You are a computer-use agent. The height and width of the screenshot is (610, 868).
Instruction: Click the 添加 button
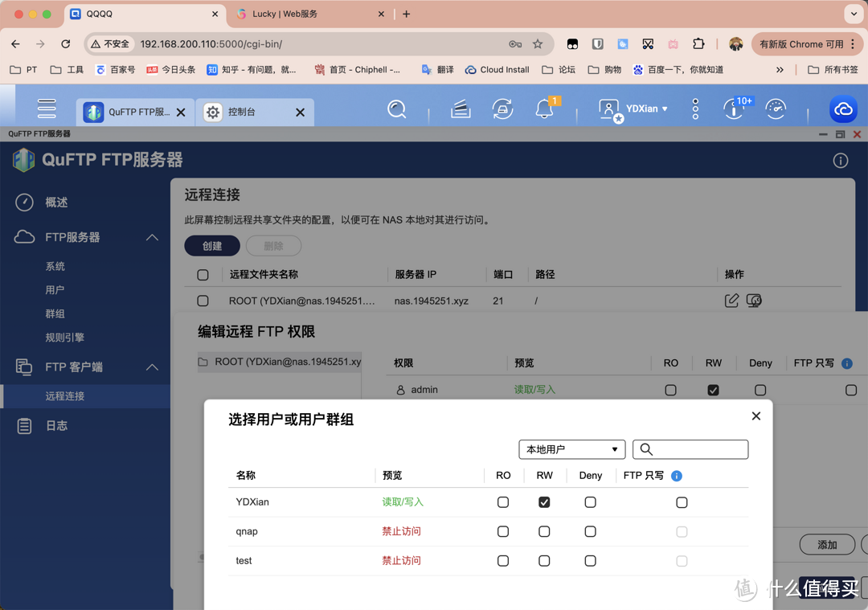[826, 545]
